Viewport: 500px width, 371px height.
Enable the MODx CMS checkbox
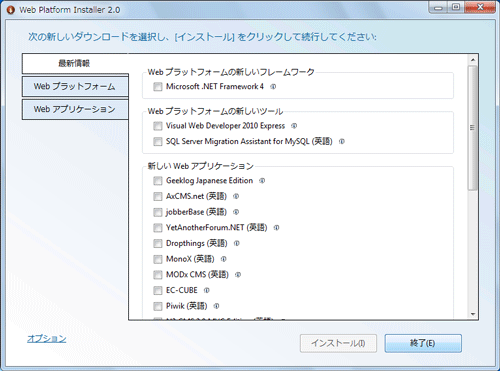[x=158, y=275]
